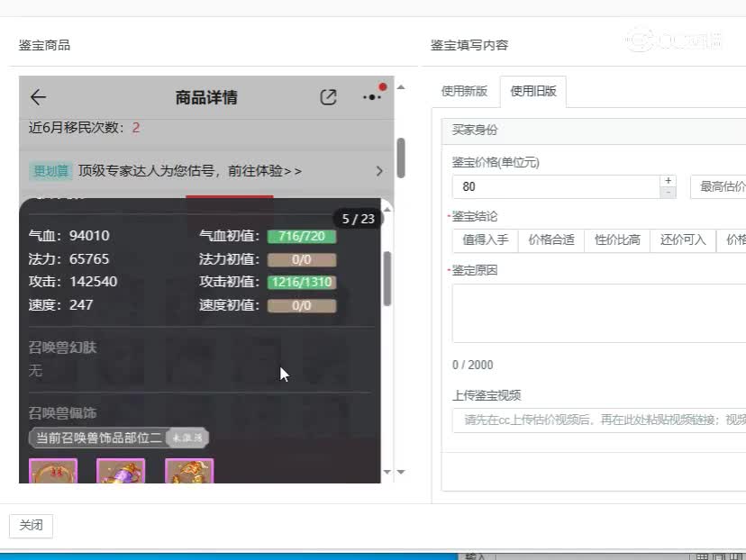Click the 鉴宝价格 input field showing 80
The image size is (746, 560).
[556, 187]
